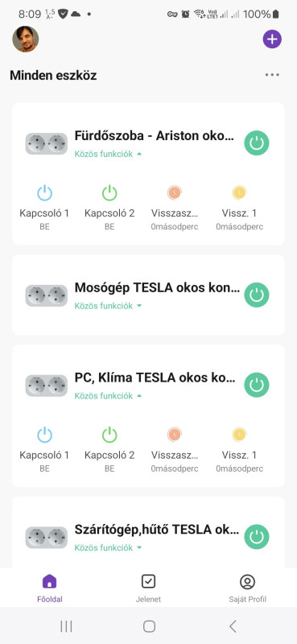Tap the Android back navigation icon
The width and height of the screenshot is (297, 644).
tap(233, 626)
